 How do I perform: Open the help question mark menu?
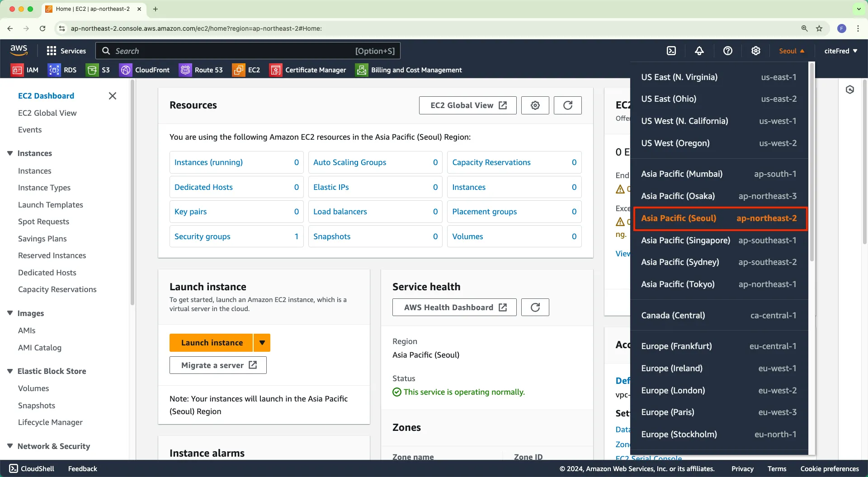click(x=727, y=51)
